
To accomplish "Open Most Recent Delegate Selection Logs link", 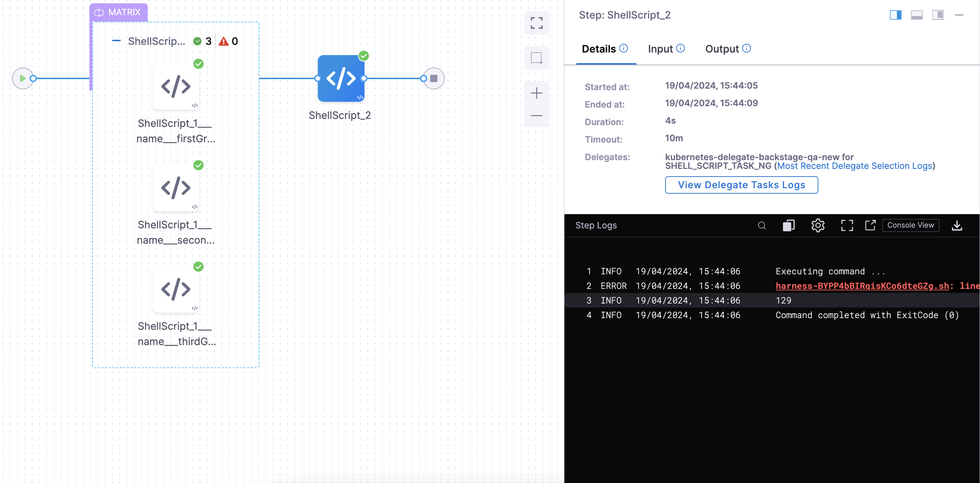I will (x=854, y=166).
